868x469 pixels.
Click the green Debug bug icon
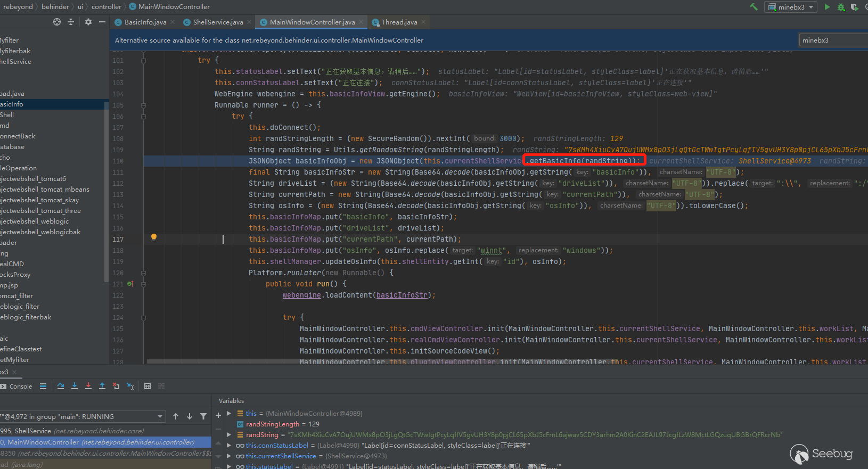tap(841, 7)
